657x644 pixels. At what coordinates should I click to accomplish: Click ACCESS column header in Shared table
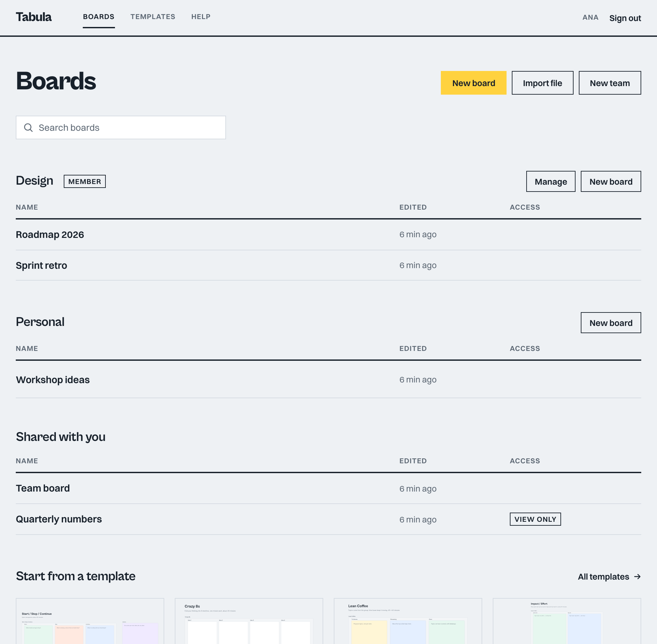[525, 461]
